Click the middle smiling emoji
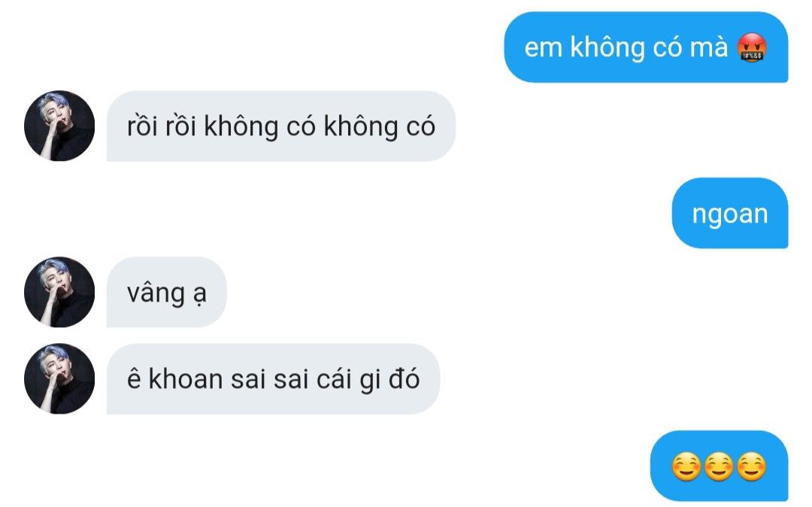Screen dimensions: 812x507 tap(719, 466)
